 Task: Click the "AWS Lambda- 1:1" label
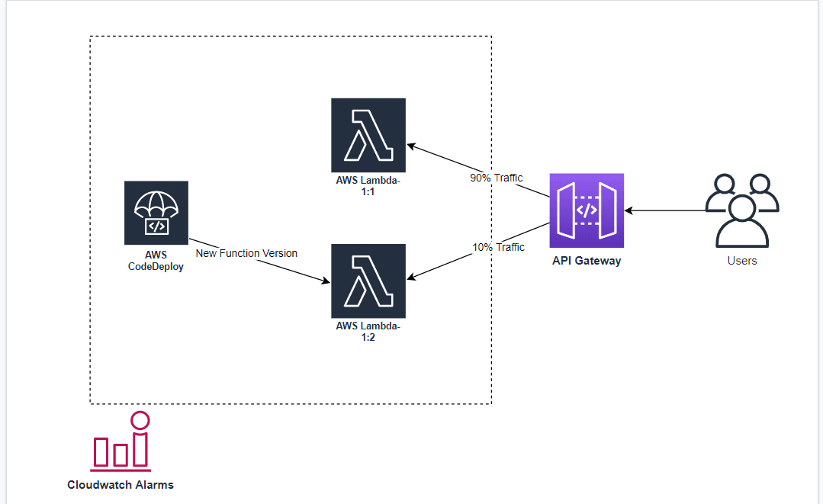tap(368, 186)
